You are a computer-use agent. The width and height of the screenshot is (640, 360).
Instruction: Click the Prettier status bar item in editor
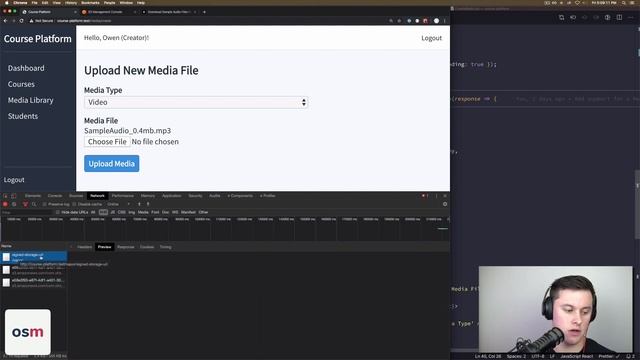[x=609, y=356]
